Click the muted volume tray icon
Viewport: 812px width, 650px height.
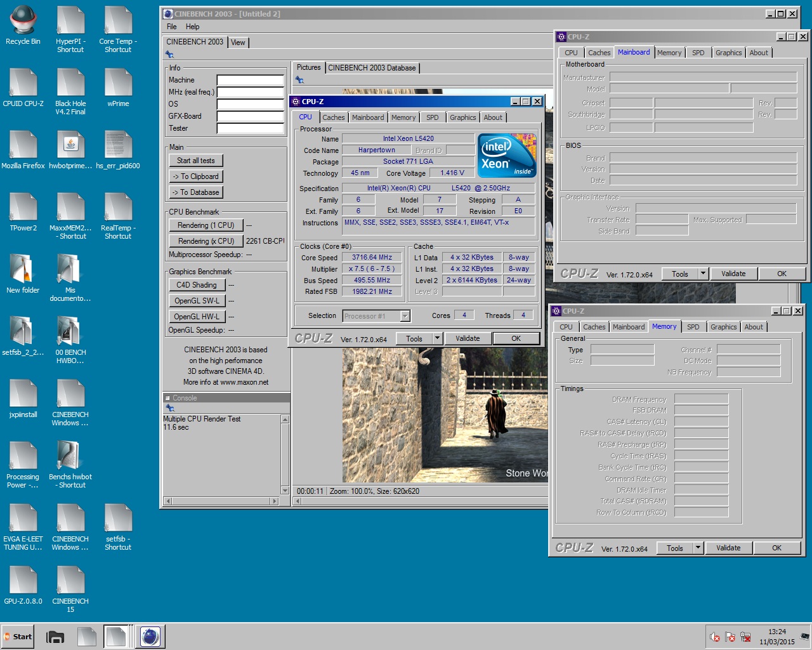tap(715, 637)
